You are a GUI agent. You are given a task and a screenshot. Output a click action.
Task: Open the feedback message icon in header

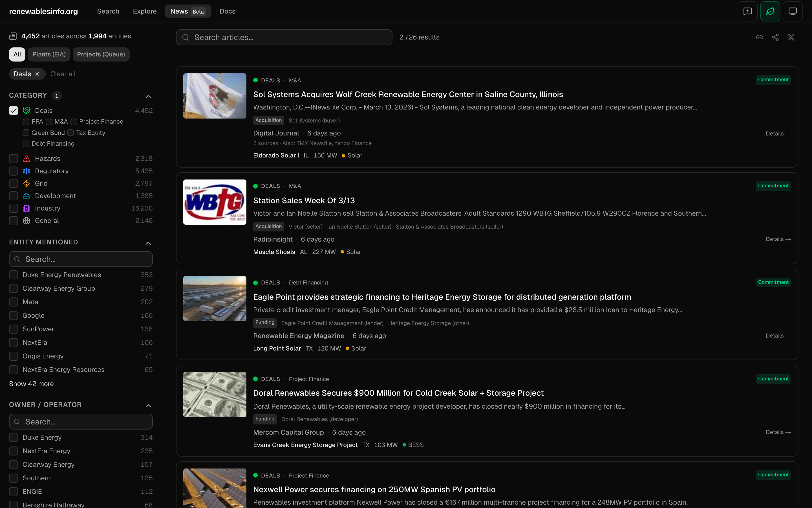click(748, 11)
